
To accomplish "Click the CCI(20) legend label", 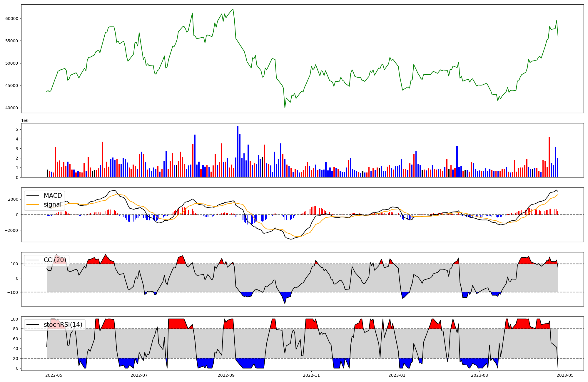I will (55, 260).
